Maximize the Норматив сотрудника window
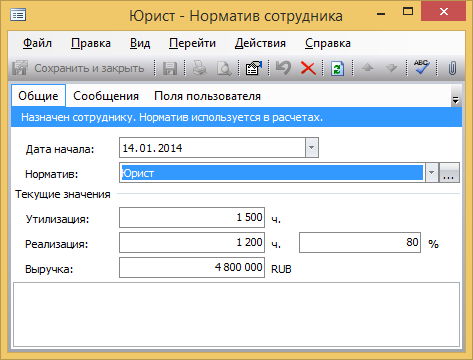Image resolution: width=473 pixels, height=360 pixels. pos(408,12)
